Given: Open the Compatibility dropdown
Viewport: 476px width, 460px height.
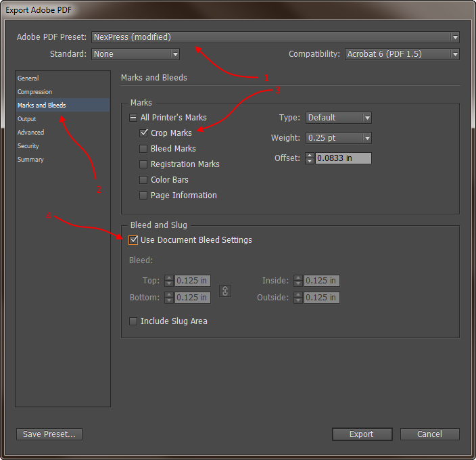Looking at the screenshot, I should (x=402, y=54).
